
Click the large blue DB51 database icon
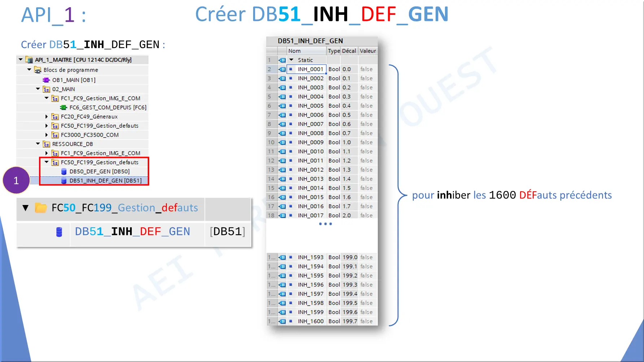(x=59, y=232)
